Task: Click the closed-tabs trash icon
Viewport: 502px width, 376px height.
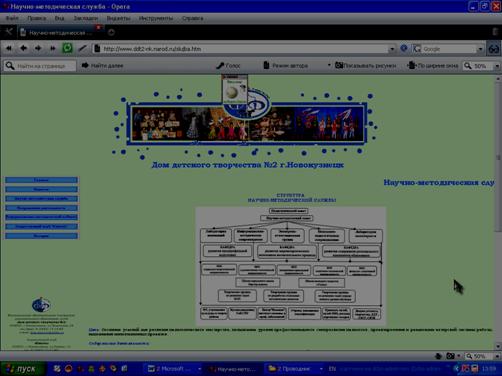Action: coord(495,32)
